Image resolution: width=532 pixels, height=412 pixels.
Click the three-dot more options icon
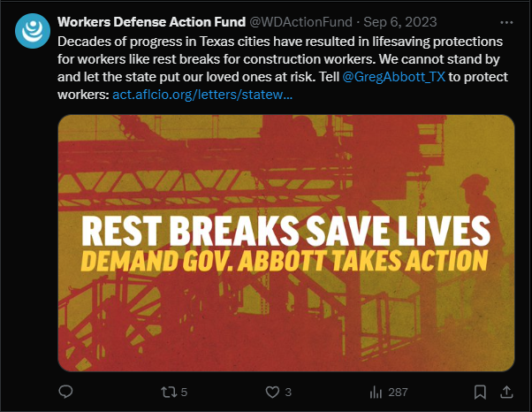coord(506,22)
